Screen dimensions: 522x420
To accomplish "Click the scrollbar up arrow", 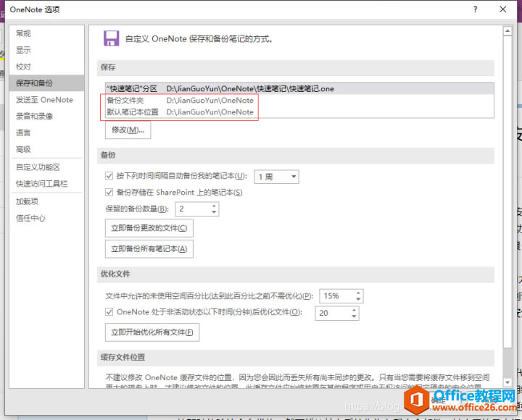I will click(x=507, y=31).
